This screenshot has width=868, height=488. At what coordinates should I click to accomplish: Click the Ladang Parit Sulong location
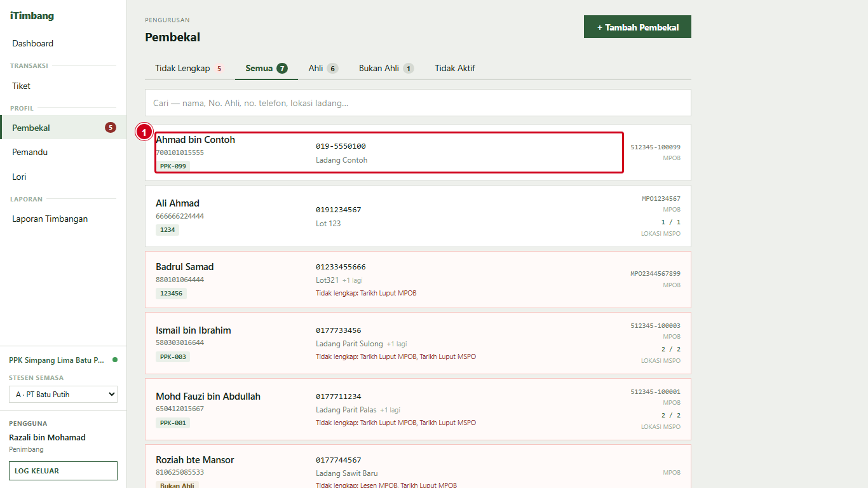click(349, 344)
